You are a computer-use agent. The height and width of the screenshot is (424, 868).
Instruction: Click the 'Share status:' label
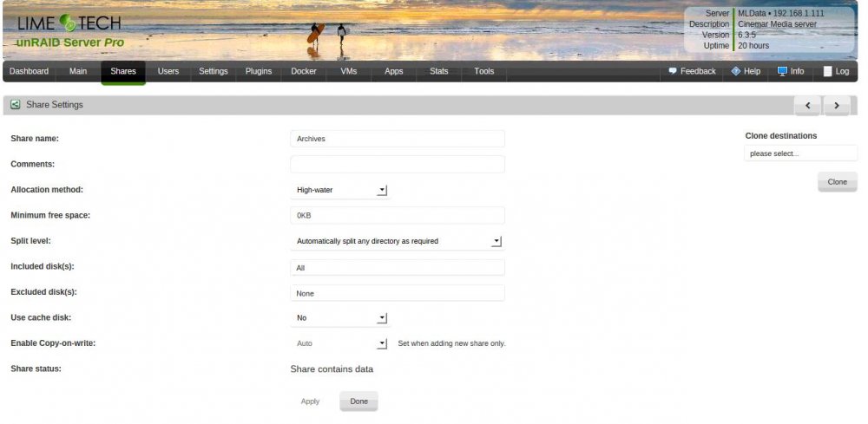[36, 369]
